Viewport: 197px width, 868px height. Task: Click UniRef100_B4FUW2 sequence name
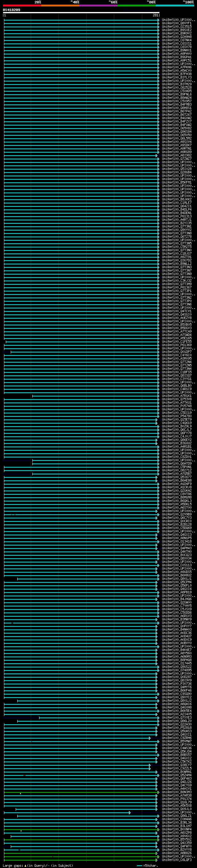point(177,125)
